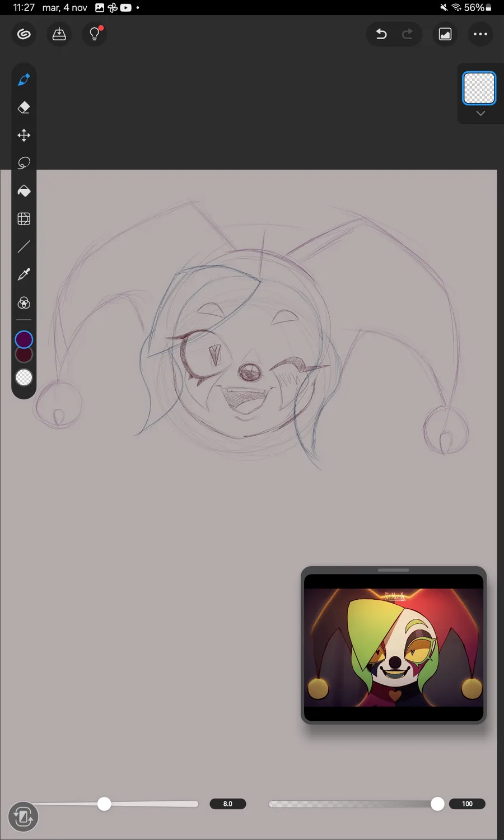Tap the YouTube notification icon
The width and height of the screenshot is (504, 840).
(126, 7)
